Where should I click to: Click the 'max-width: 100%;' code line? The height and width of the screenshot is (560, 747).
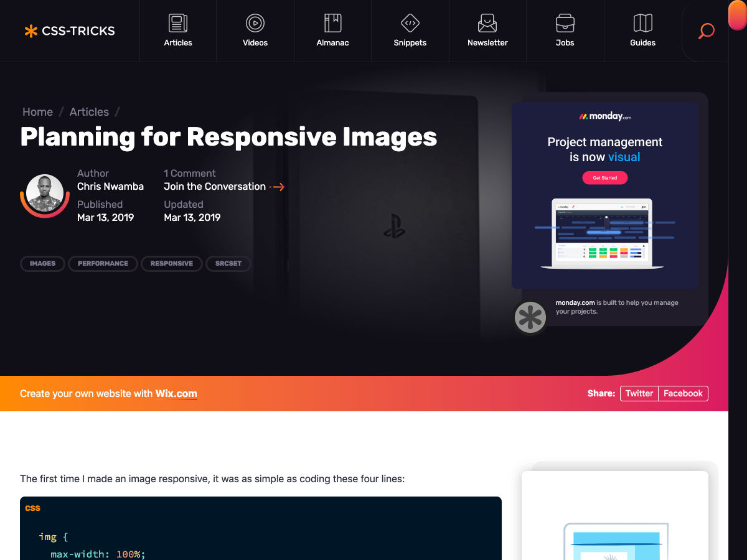98,554
